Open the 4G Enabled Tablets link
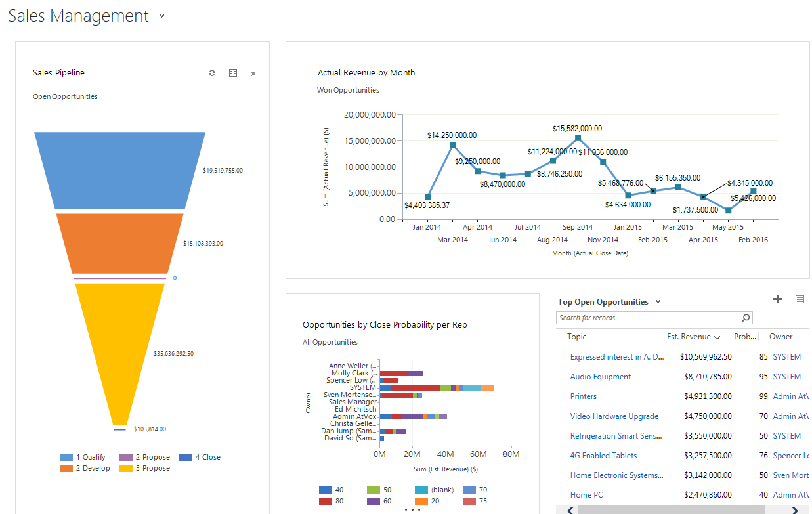Screen dimensions: 812x514 [603, 456]
